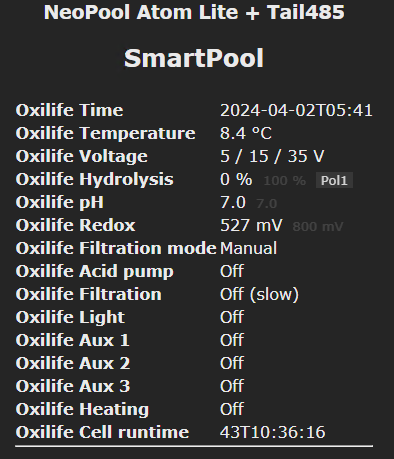Viewport: 394px width, 459px height.
Task: Click the Oxilife Aux 1 Off status
Action: click(232, 340)
